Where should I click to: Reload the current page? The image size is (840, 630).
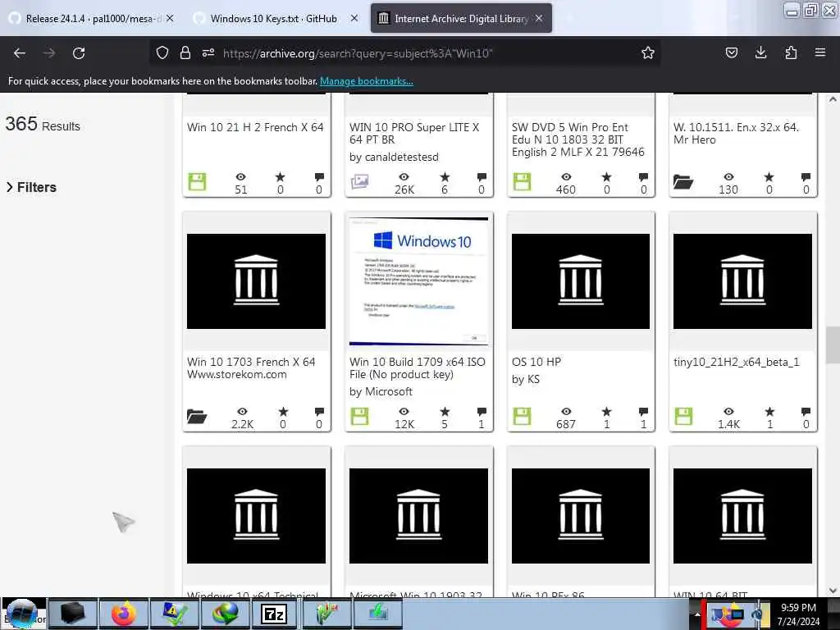79,53
